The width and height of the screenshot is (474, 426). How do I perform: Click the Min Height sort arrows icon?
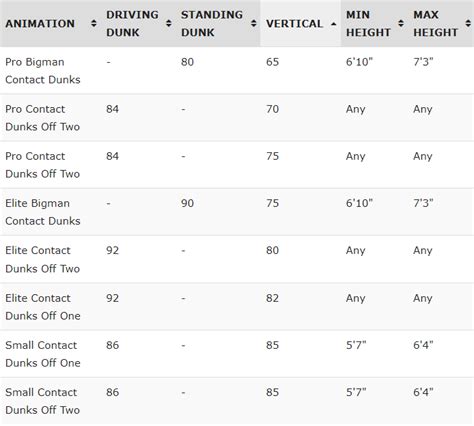pos(401,24)
